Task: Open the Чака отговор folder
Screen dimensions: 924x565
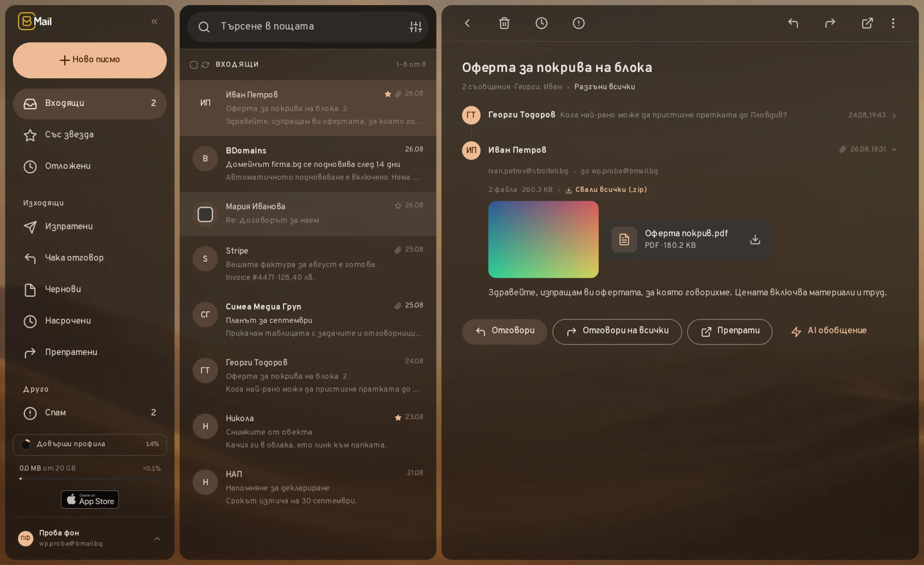Action: click(90, 258)
